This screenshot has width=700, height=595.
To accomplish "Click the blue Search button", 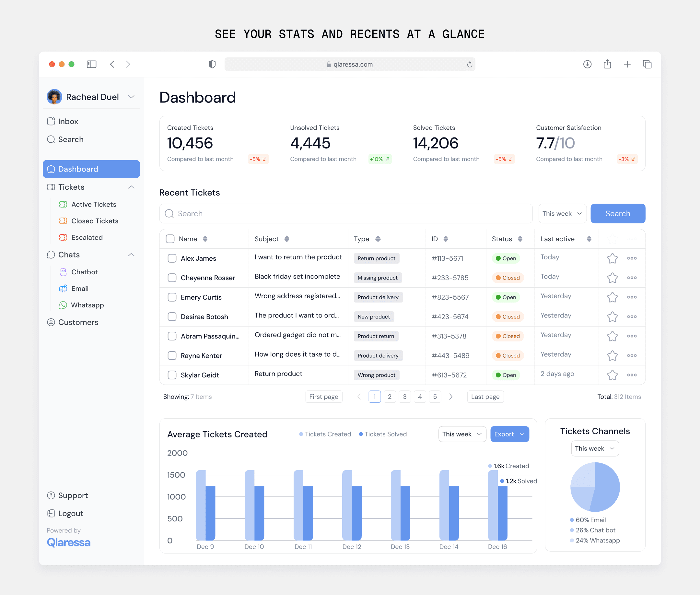I will click(617, 213).
